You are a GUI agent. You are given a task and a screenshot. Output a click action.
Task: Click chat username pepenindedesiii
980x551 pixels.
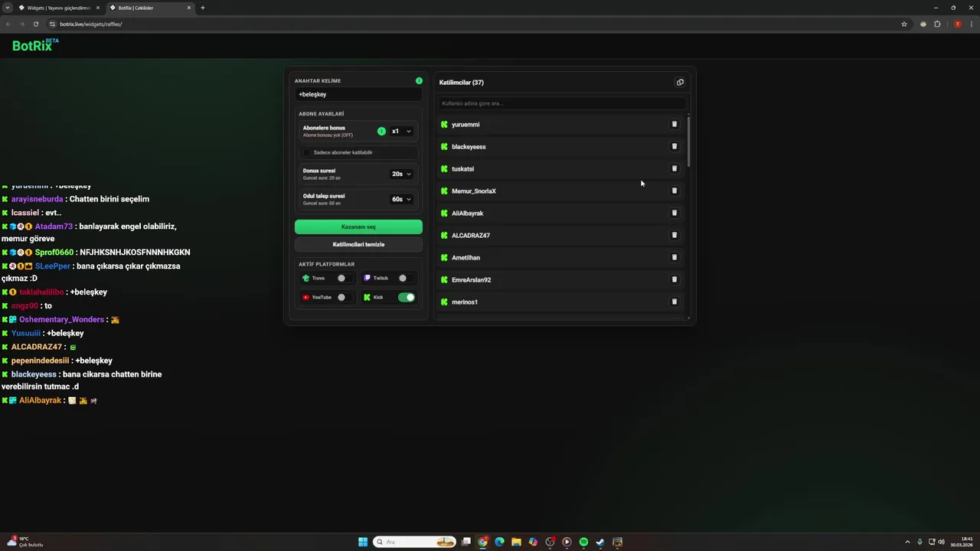pyautogui.click(x=40, y=360)
